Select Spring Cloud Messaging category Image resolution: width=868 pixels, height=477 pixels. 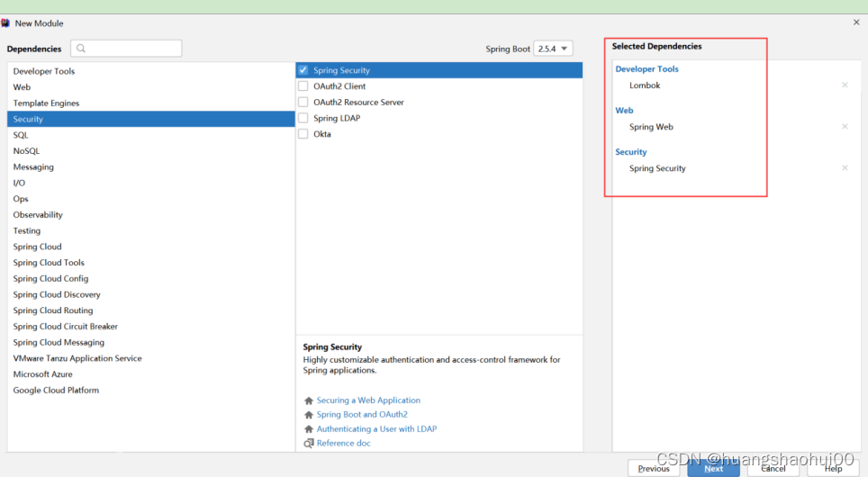click(150, 343)
